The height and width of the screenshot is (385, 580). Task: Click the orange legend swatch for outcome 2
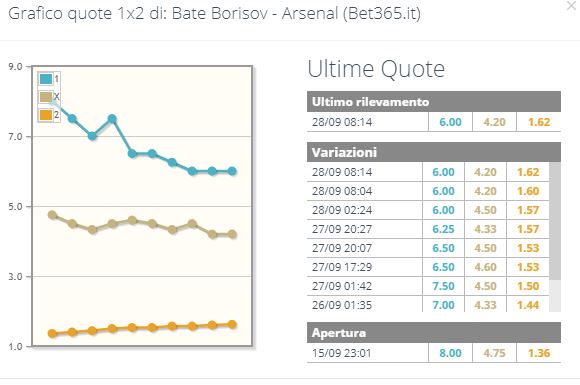[x=46, y=115]
